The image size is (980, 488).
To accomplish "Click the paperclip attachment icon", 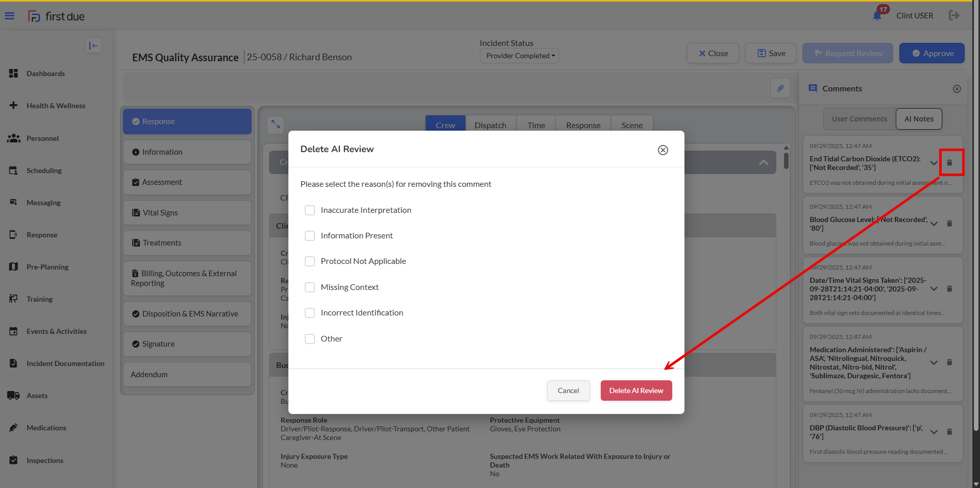I will point(780,88).
